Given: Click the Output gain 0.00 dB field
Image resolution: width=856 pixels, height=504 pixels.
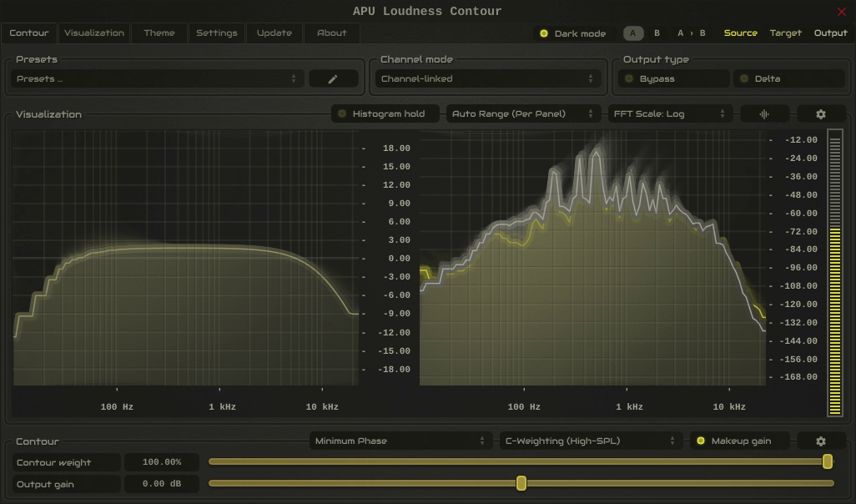Looking at the screenshot, I should tap(162, 484).
